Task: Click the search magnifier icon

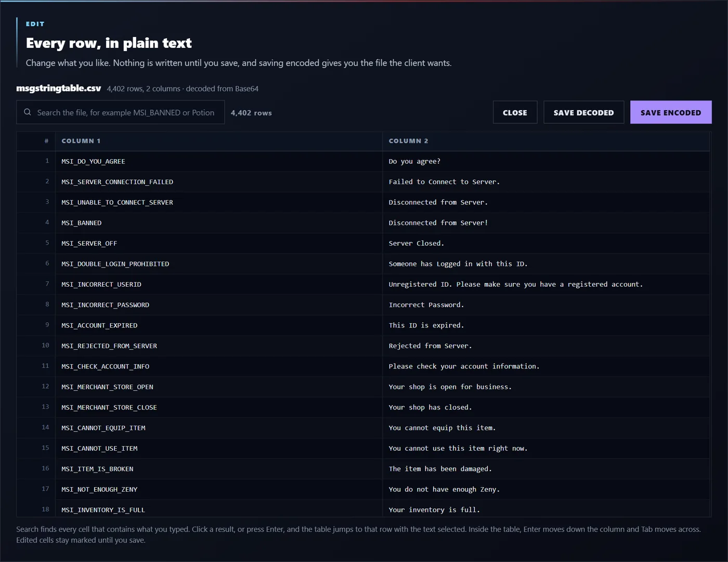Action: pos(28,112)
